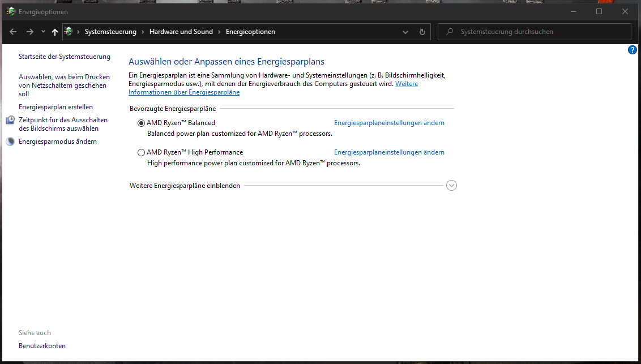641x364 pixels.
Task: Refresh the Energieoptionen page
Action: [x=422, y=32]
